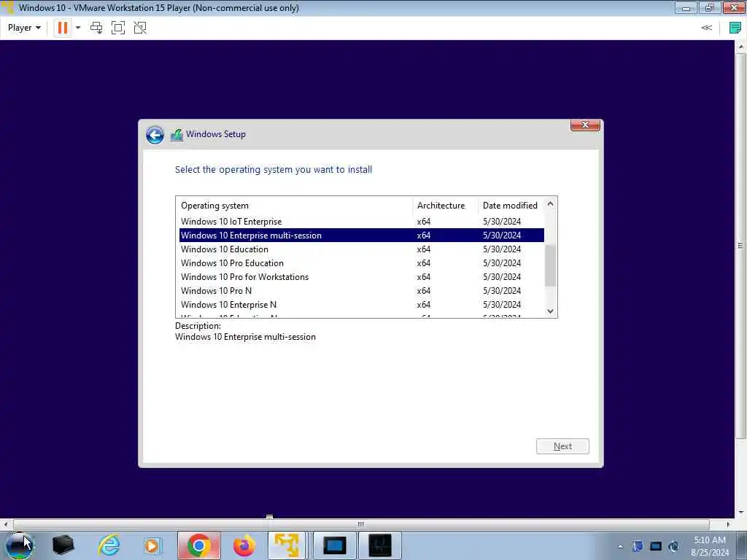Click the first tray icon next to the hidden-icons arrow
This screenshot has width=747, height=560.
click(638, 546)
